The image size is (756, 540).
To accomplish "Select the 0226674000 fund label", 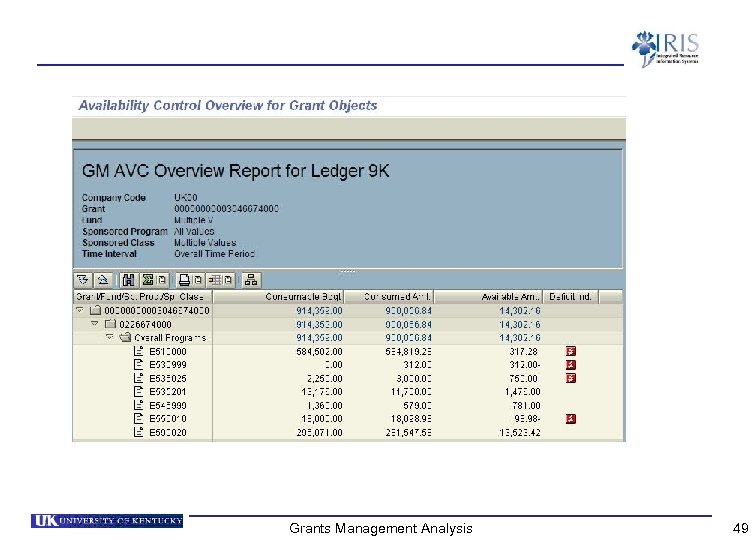I will [145, 324].
